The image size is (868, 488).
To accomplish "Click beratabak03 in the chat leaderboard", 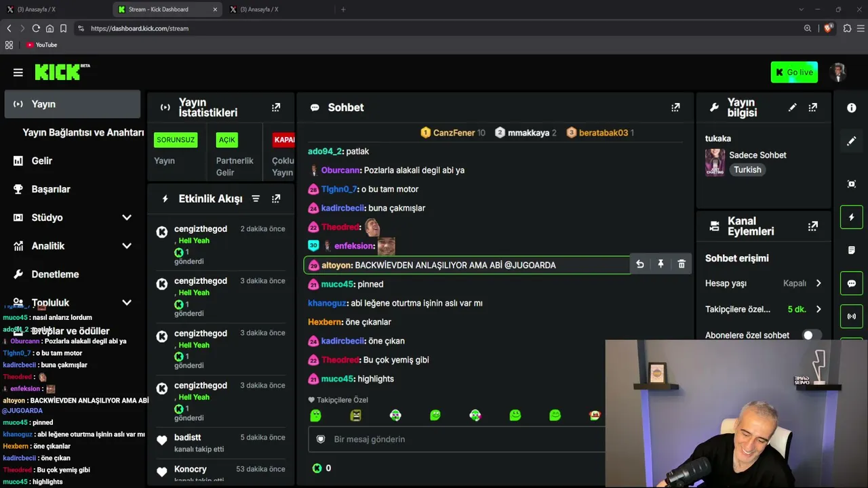I will (x=604, y=133).
